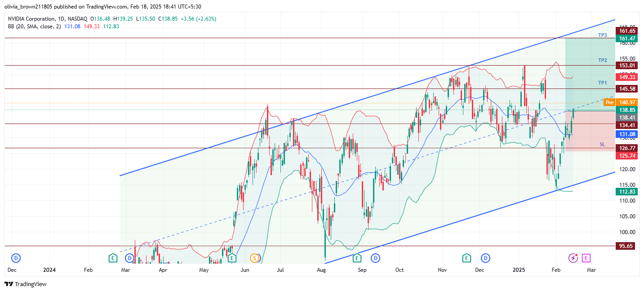Screen dimensions: 644x292
Task: Click the green BB lower value 112.83 in legend
Action: point(111,27)
